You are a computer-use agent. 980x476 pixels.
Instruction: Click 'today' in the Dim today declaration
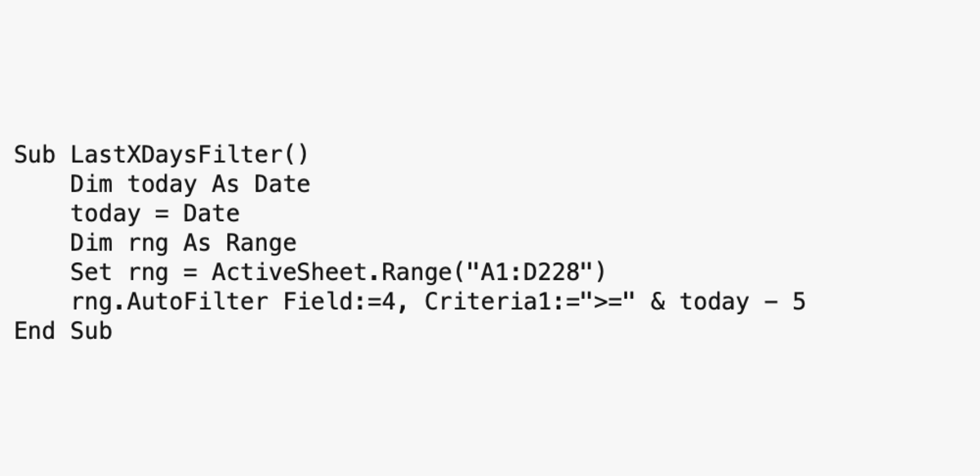[162, 184]
